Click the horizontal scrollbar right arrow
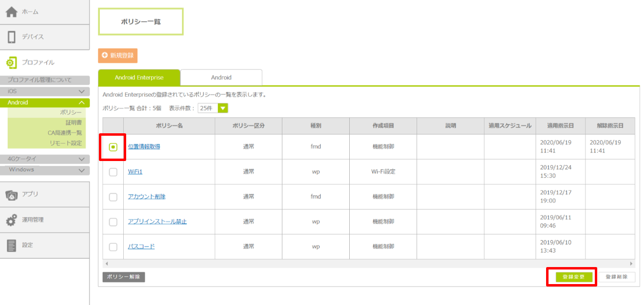644x305 pixels. [x=631, y=263]
